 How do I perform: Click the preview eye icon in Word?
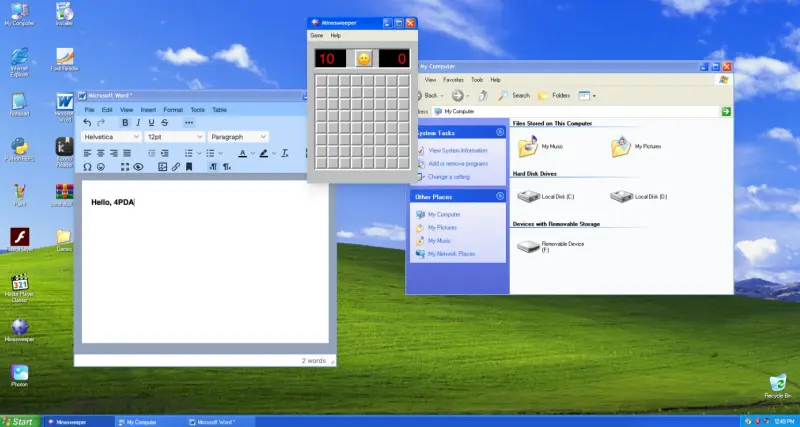138,167
